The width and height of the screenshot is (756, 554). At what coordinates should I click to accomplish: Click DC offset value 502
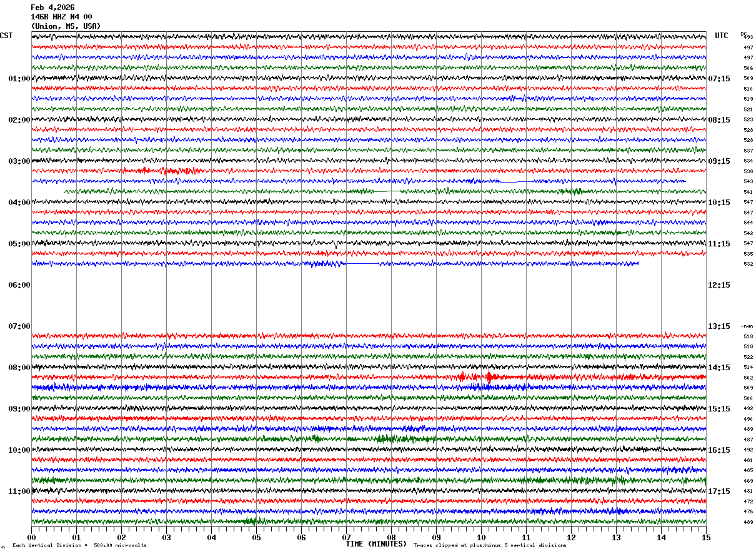point(748,378)
